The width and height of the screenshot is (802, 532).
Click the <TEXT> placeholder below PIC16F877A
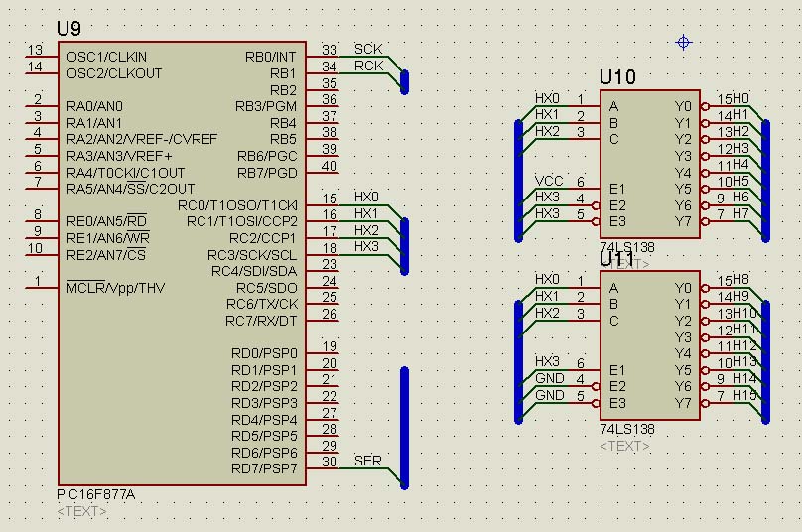pos(81,511)
